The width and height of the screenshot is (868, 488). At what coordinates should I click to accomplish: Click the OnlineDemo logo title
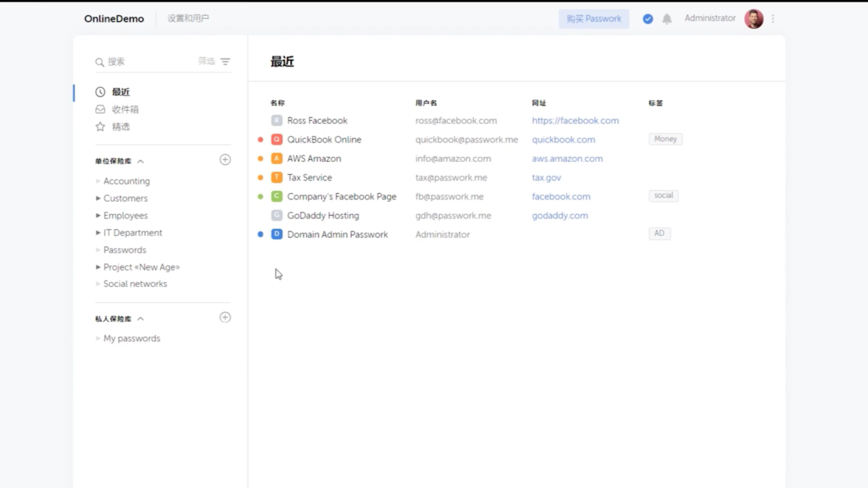point(114,19)
